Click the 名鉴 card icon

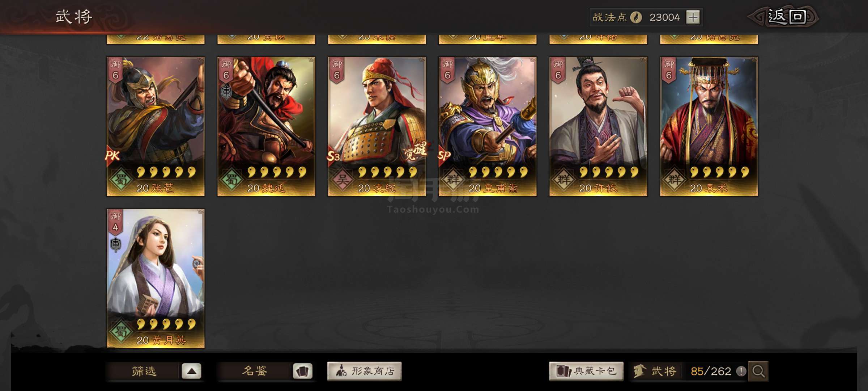click(x=302, y=371)
